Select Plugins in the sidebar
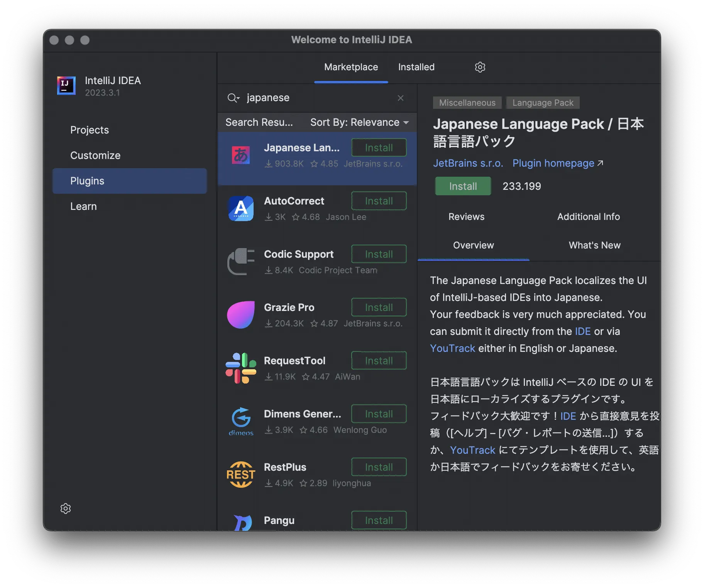Screen dimensions: 704x588 click(130, 181)
